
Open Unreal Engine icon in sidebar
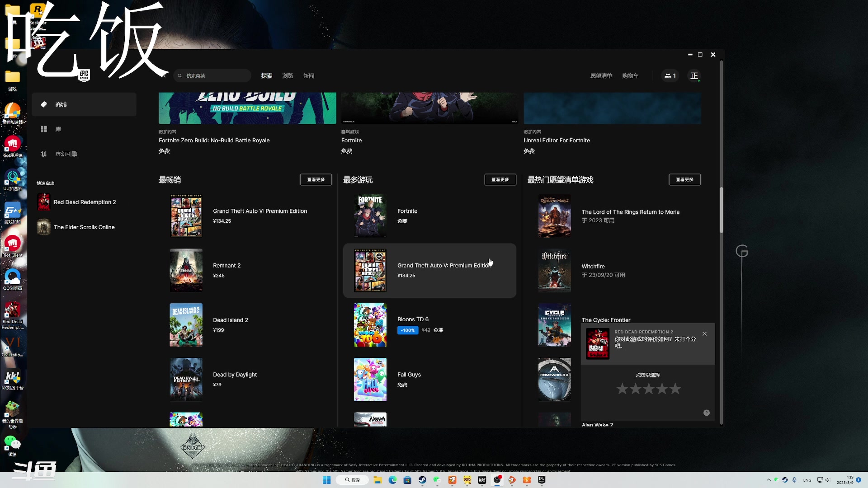coord(44,154)
